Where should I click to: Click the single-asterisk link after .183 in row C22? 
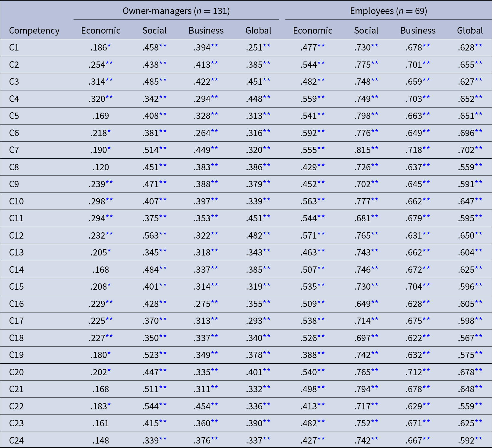point(109,405)
